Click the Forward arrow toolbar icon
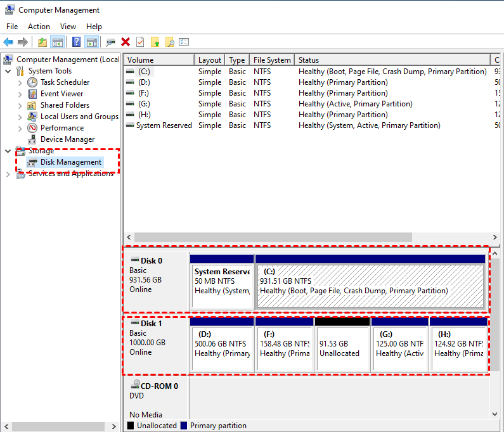Screen dimensions: 504x432 click(22, 42)
